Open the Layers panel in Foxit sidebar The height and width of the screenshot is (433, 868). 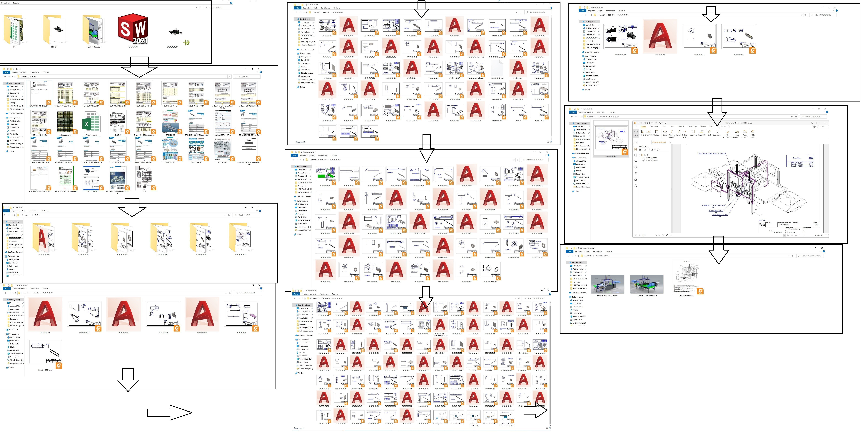[x=635, y=167]
